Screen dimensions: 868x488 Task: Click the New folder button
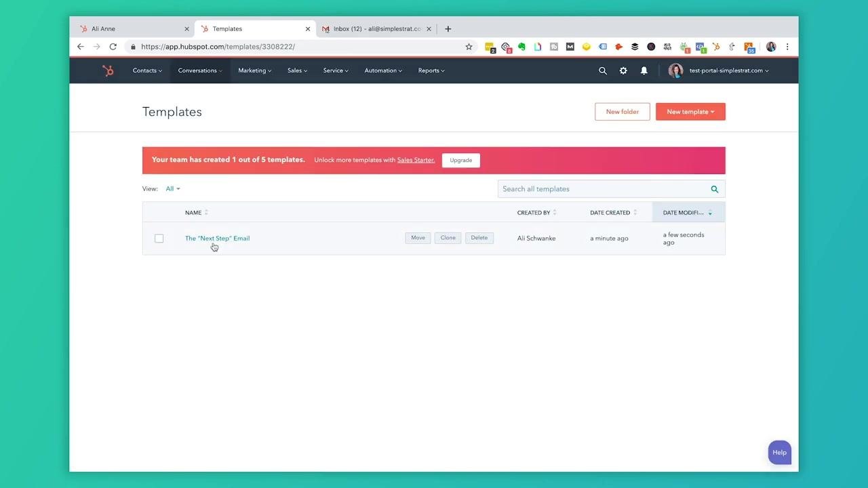pos(623,112)
